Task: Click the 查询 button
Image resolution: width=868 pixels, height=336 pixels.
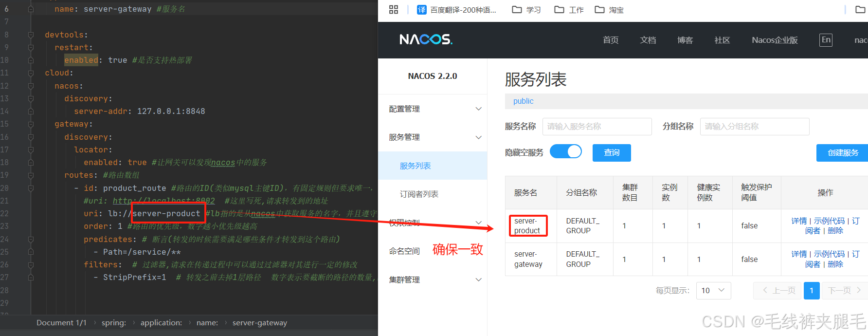Action: 612,152
